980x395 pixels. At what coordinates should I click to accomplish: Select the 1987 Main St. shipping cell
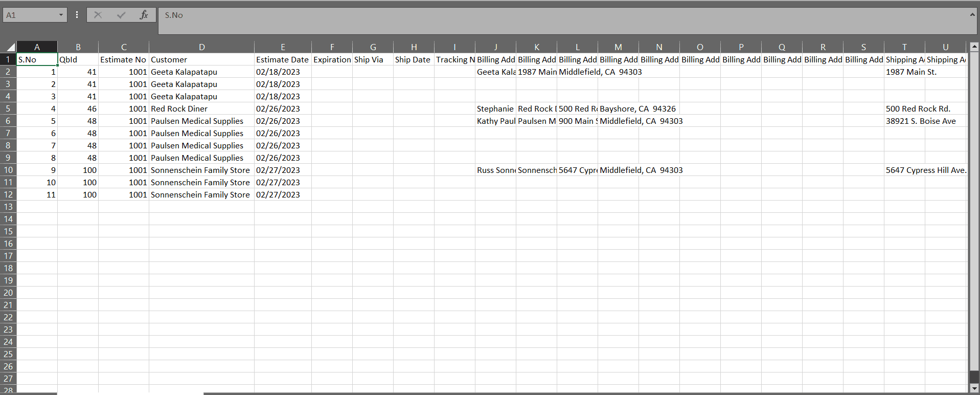[904, 72]
